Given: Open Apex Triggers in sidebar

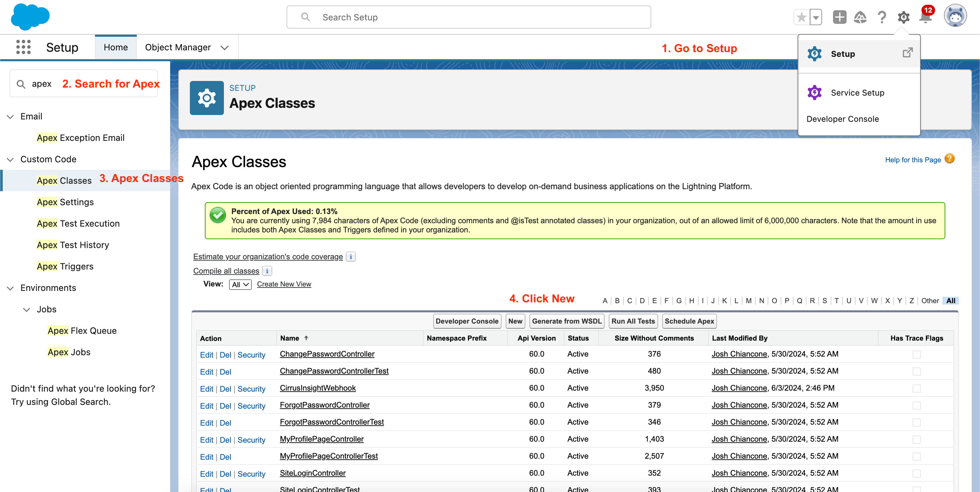Looking at the screenshot, I should click(x=65, y=266).
